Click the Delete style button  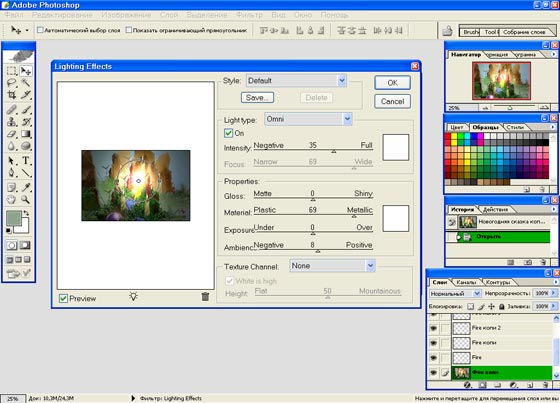316,98
